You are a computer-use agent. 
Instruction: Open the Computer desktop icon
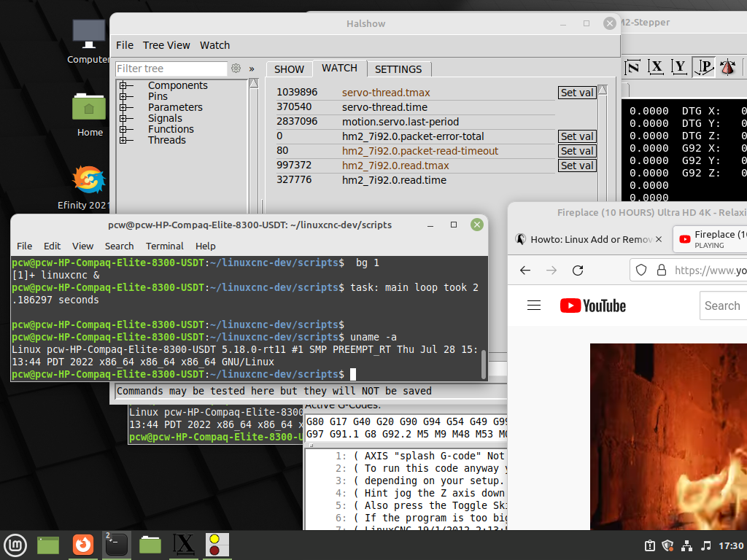[x=88, y=42]
